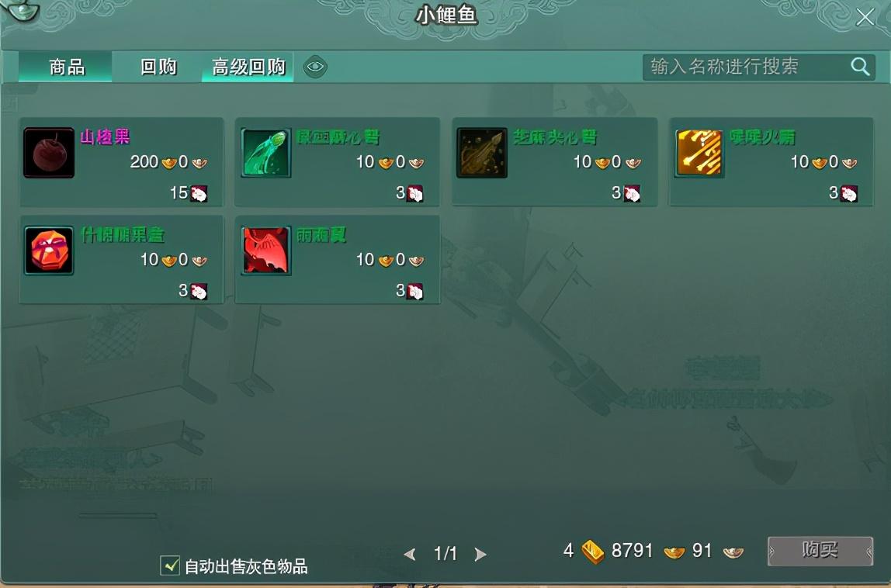The height and width of the screenshot is (588, 891).
Task: Click the green leaf item icon
Action: (x=266, y=153)
